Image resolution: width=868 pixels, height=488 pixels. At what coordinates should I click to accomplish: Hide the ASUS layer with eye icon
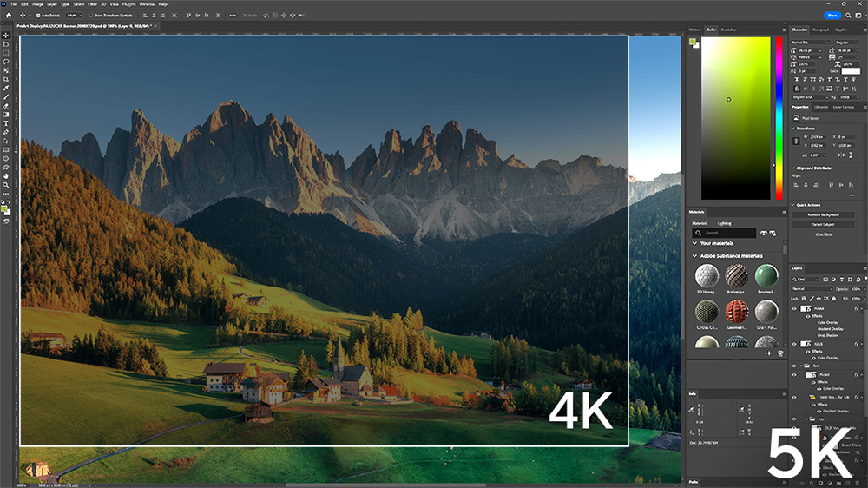pyautogui.click(x=794, y=344)
